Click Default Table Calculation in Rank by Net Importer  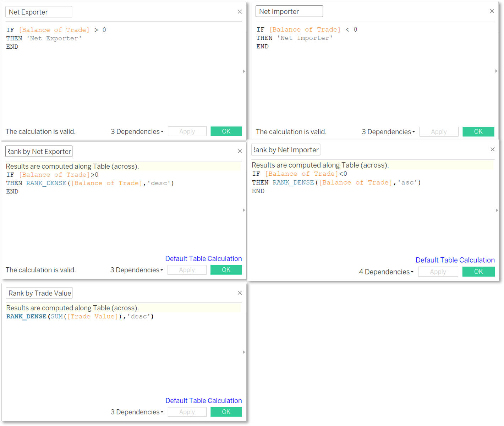click(x=455, y=260)
